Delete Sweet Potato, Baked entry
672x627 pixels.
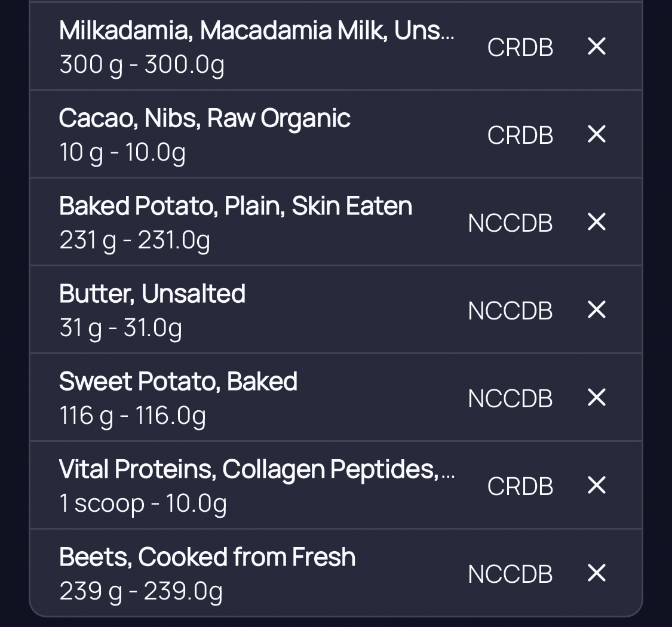[596, 397]
